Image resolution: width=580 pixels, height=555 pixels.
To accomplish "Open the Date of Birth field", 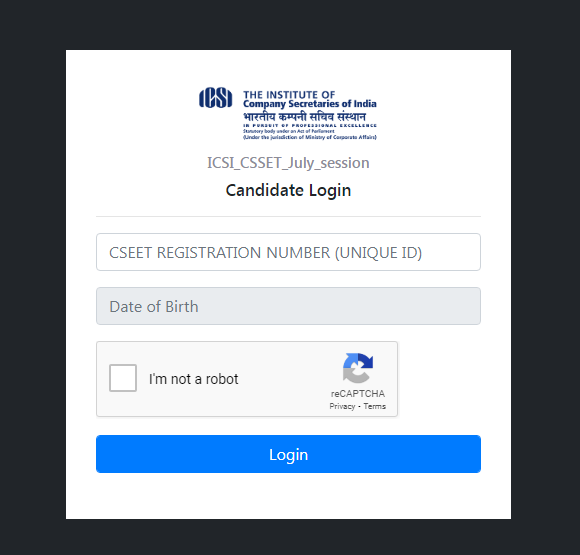I will click(289, 306).
